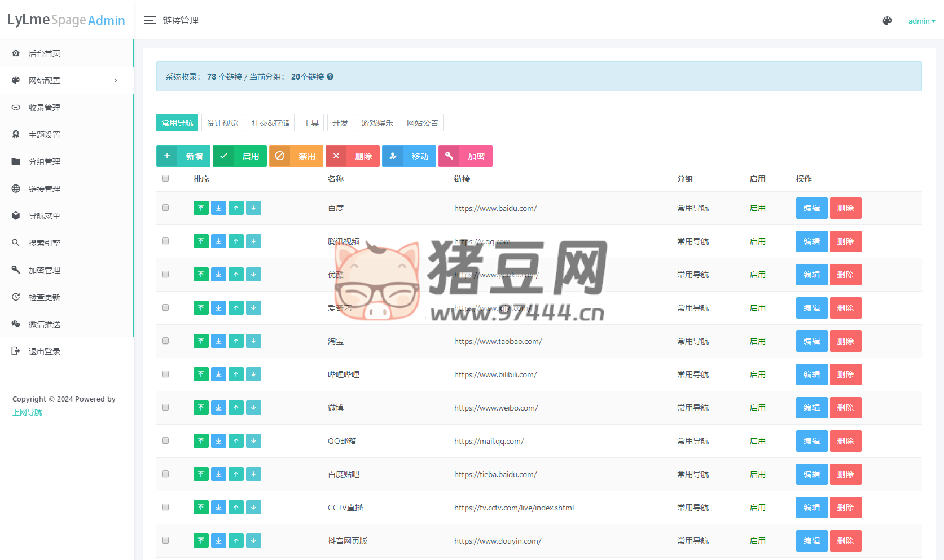Move QQ邮箱 row down one position
944x560 pixels.
tap(253, 441)
